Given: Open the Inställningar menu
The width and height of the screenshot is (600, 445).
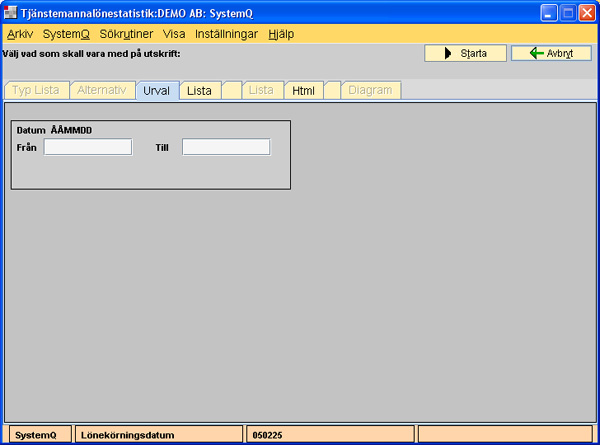Looking at the screenshot, I should click(x=226, y=33).
